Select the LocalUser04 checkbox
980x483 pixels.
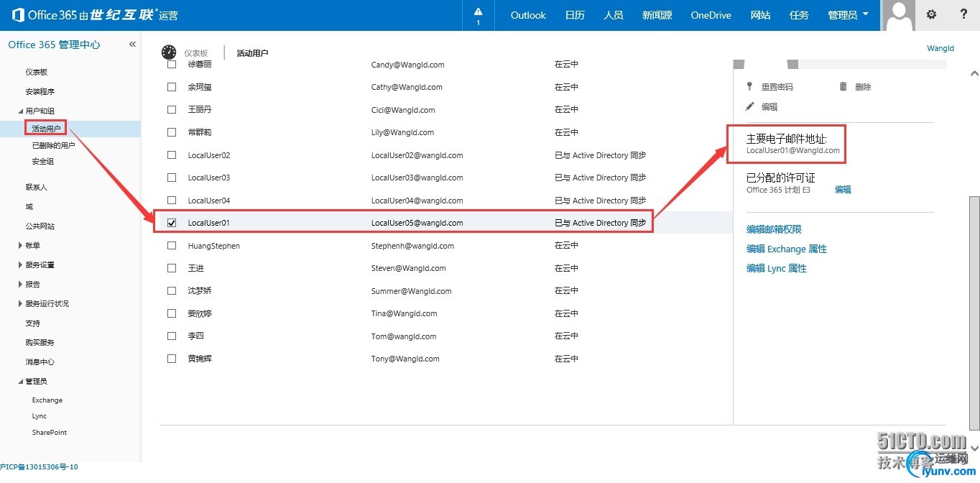coord(172,201)
